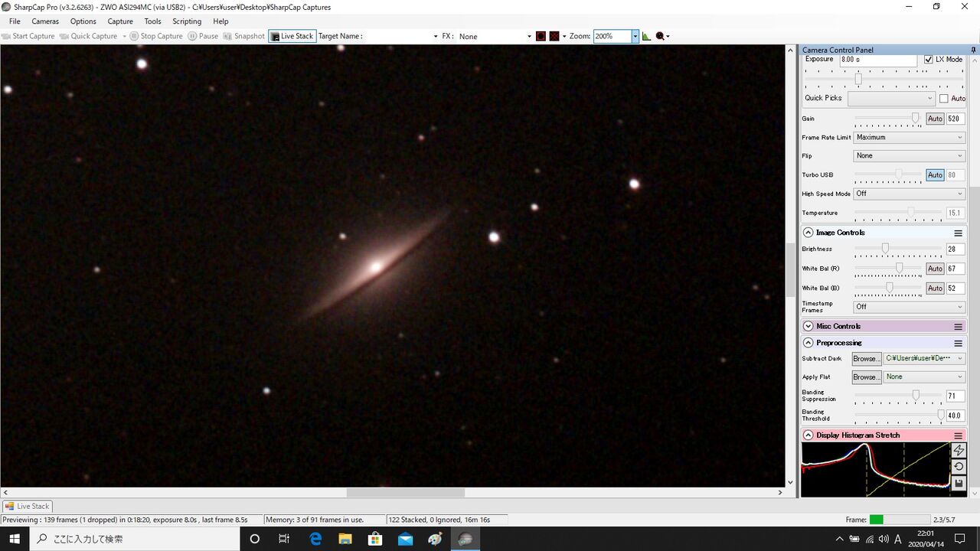Open the Subtract Dark file path dropdown
Screen dimensions: 980x551
coord(924,358)
